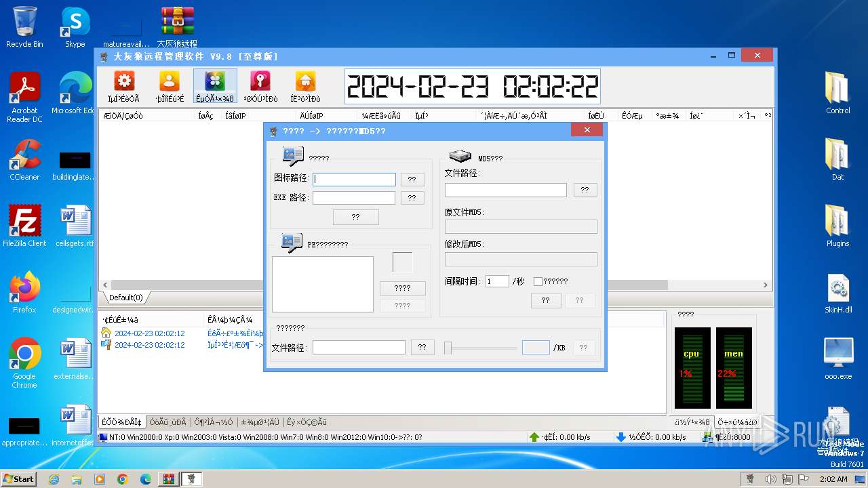
Task: Open the ooo.exe desktop icon
Action: tap(838, 359)
